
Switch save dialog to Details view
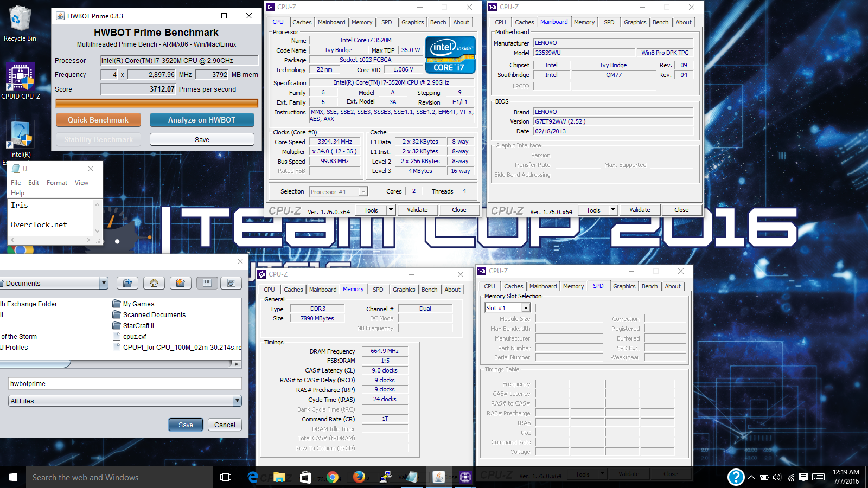(231, 283)
